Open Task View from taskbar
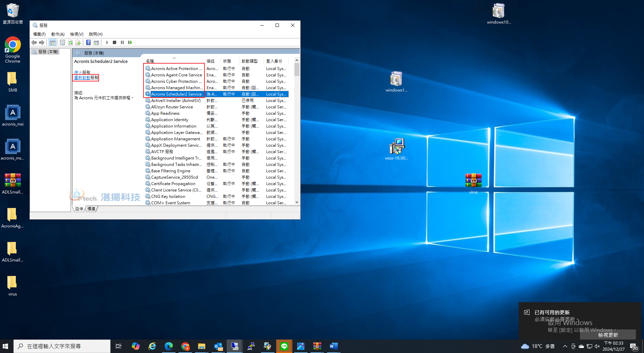 119,346
